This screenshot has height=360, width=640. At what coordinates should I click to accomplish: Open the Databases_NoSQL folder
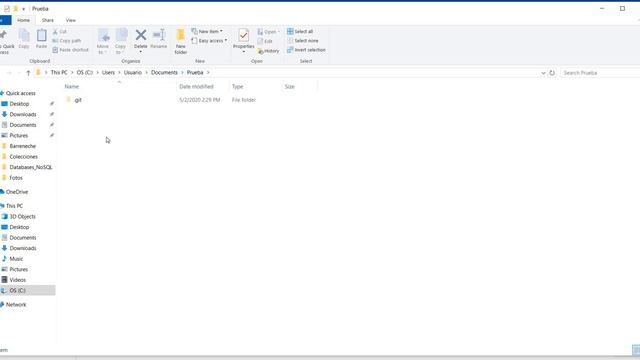click(x=31, y=167)
